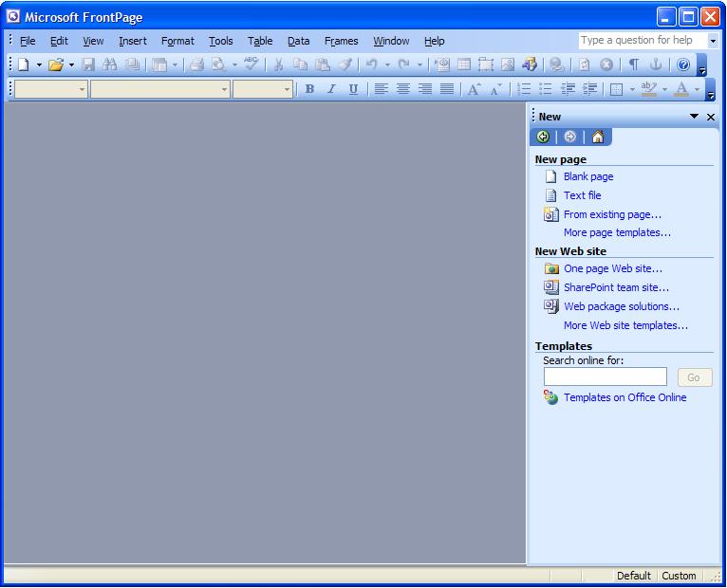
Task: Open the Frames menu
Action: pyautogui.click(x=342, y=41)
